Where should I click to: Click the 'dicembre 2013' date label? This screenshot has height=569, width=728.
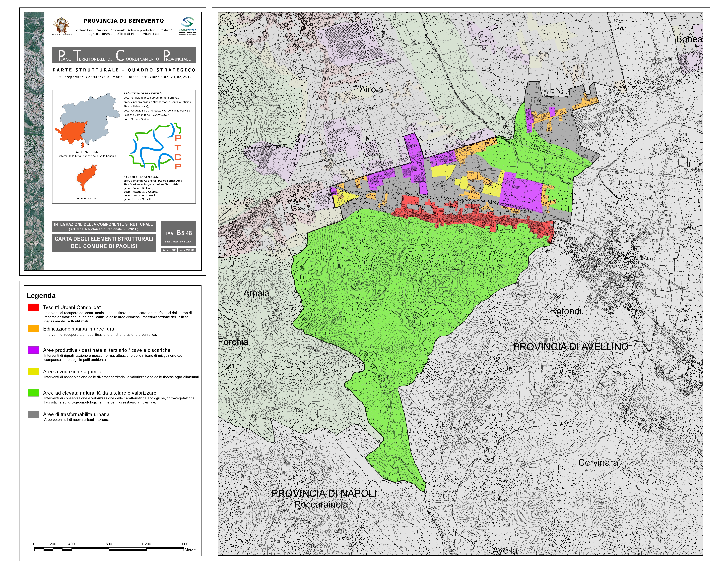[169, 250]
